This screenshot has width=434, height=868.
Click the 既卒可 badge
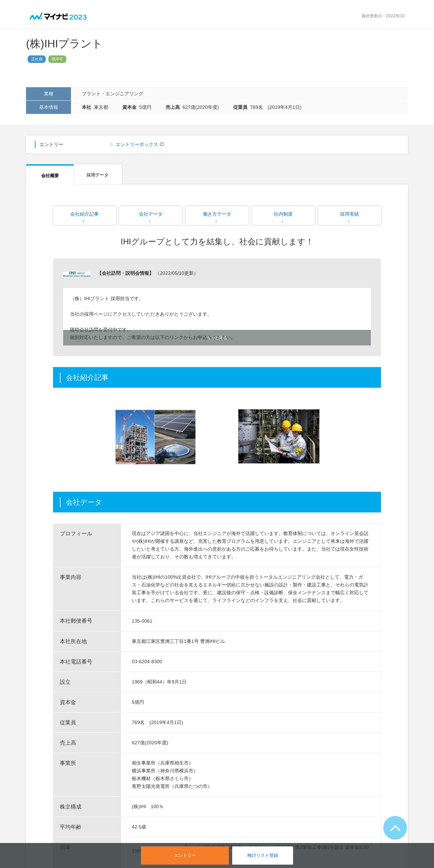click(x=57, y=59)
